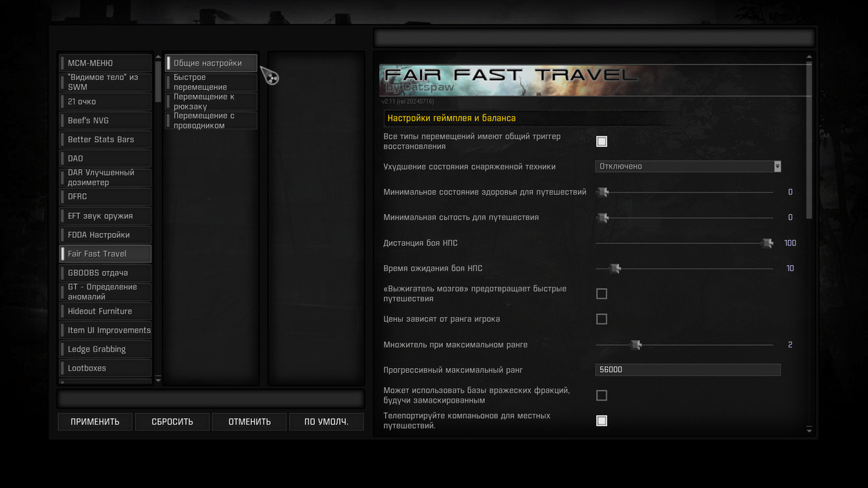Enable "Все типы перемещений имеют общий триггер восстановления"
868x488 pixels.
point(601,141)
